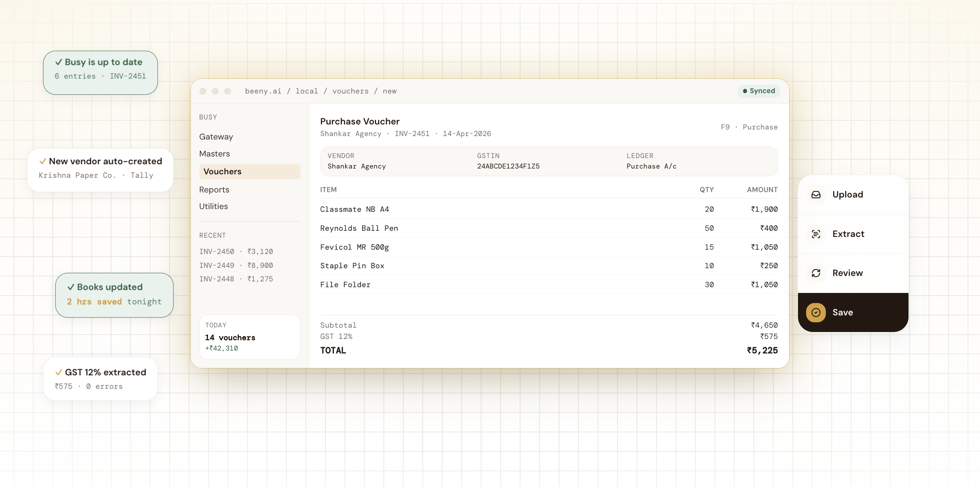
Task: Open the Reports section
Action: tap(214, 190)
